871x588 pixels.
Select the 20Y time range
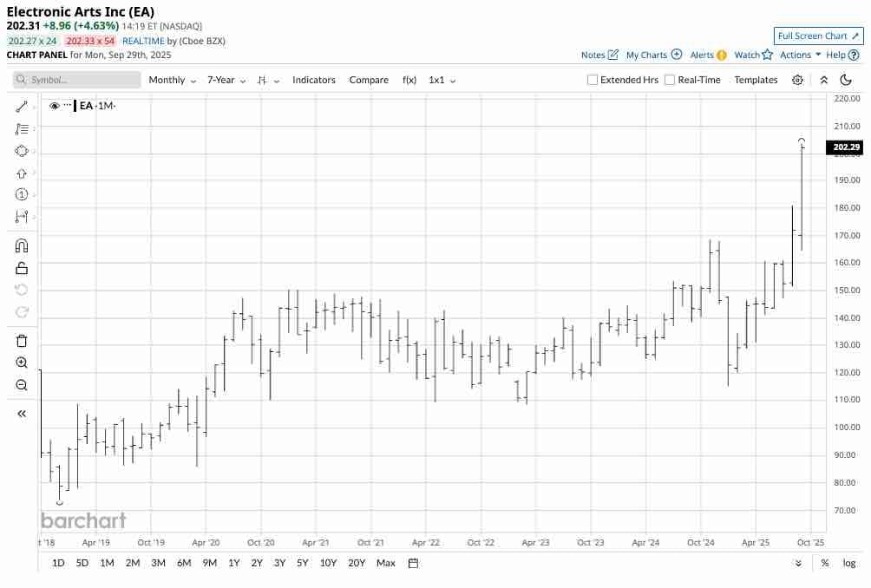(357, 563)
